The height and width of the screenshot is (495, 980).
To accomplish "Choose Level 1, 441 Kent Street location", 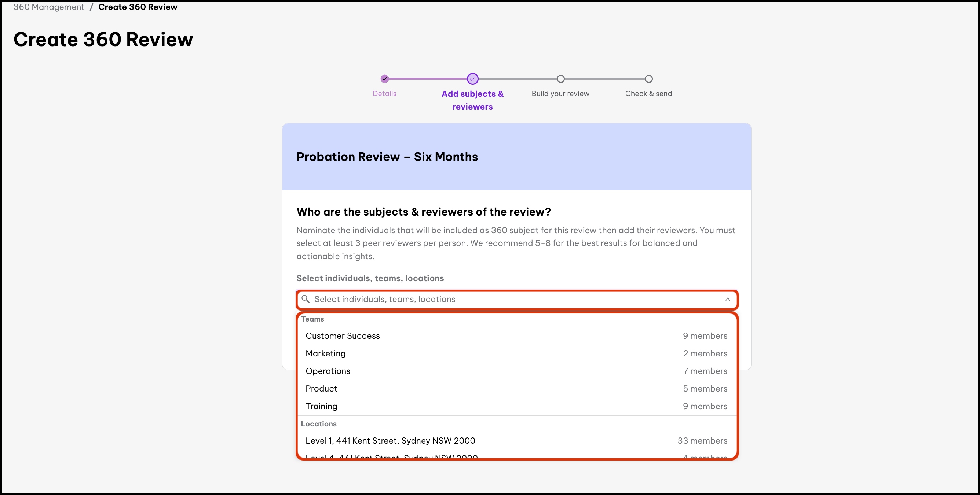I will (390, 440).
